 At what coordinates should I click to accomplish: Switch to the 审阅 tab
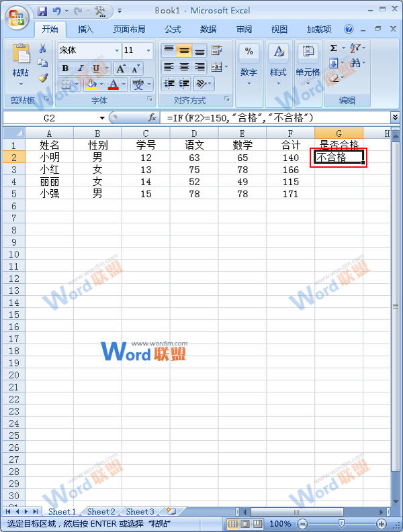[x=244, y=30]
